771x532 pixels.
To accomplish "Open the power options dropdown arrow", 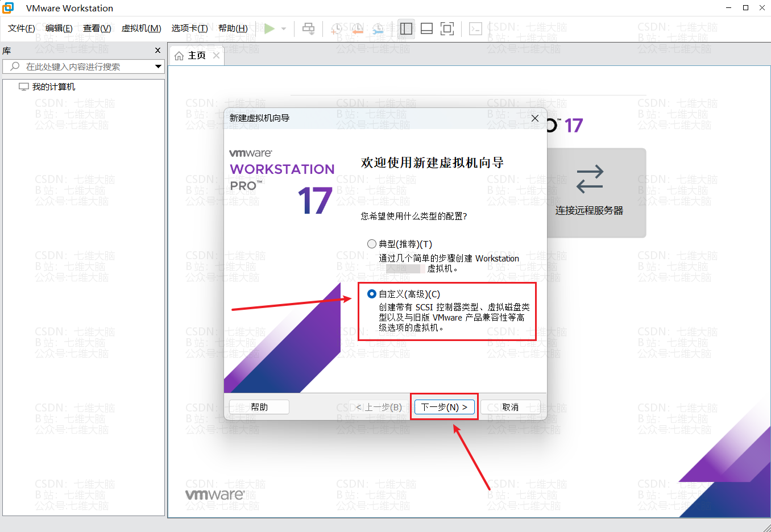I will click(x=284, y=28).
